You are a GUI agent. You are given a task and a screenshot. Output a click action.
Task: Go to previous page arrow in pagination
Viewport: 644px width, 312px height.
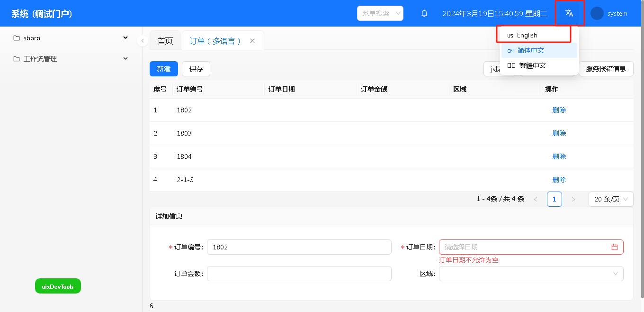tap(536, 199)
